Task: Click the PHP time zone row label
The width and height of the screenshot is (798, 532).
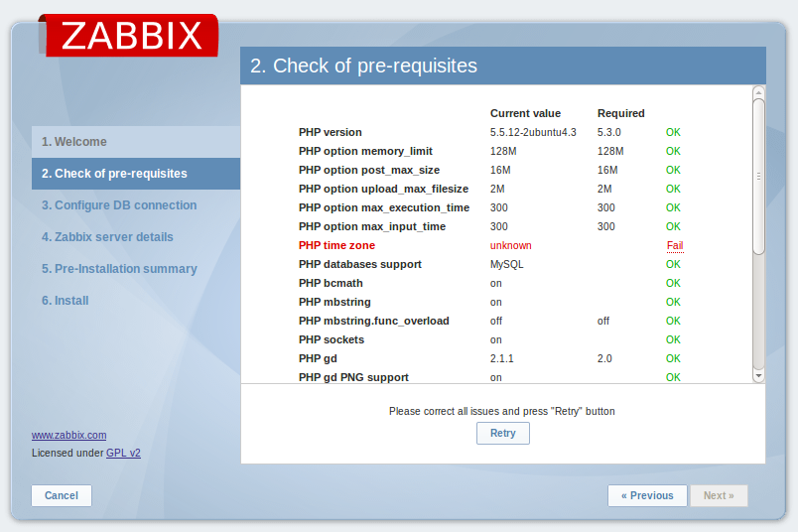Action: click(x=335, y=245)
